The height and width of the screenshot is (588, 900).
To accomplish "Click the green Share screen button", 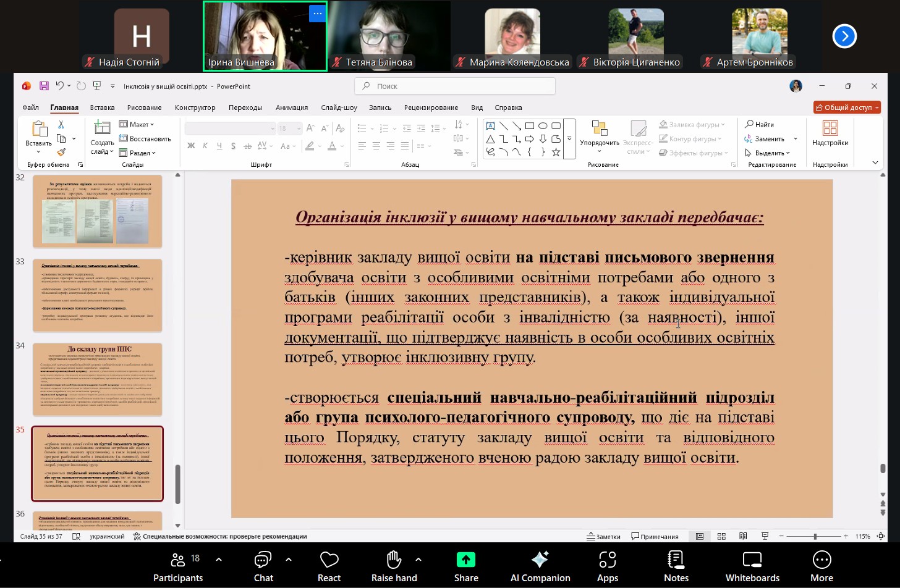I will (x=465, y=560).
